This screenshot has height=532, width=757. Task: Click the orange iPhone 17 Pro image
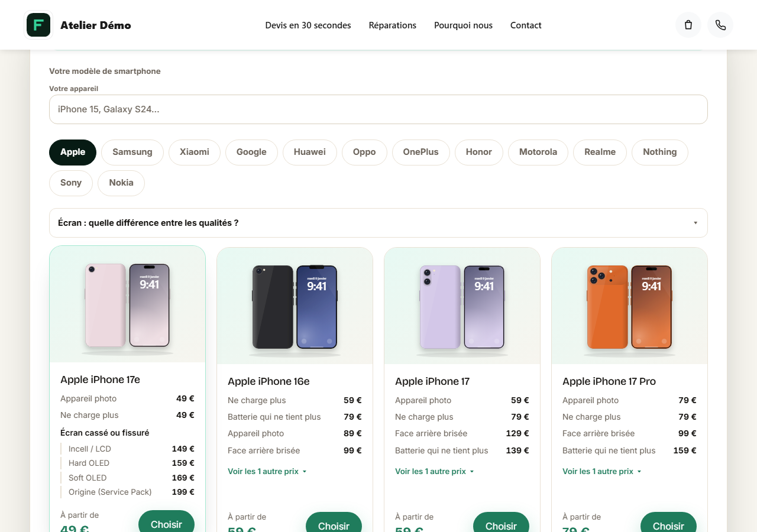[629, 306]
